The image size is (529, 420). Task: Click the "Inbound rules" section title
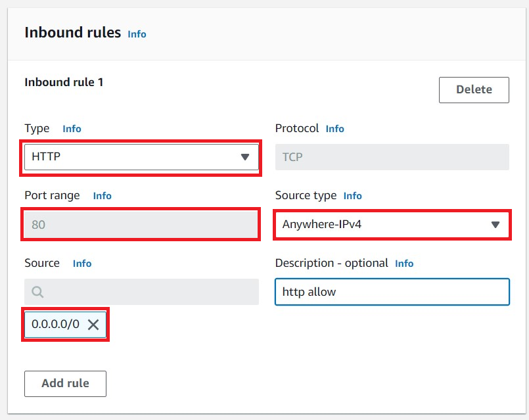[x=72, y=32]
